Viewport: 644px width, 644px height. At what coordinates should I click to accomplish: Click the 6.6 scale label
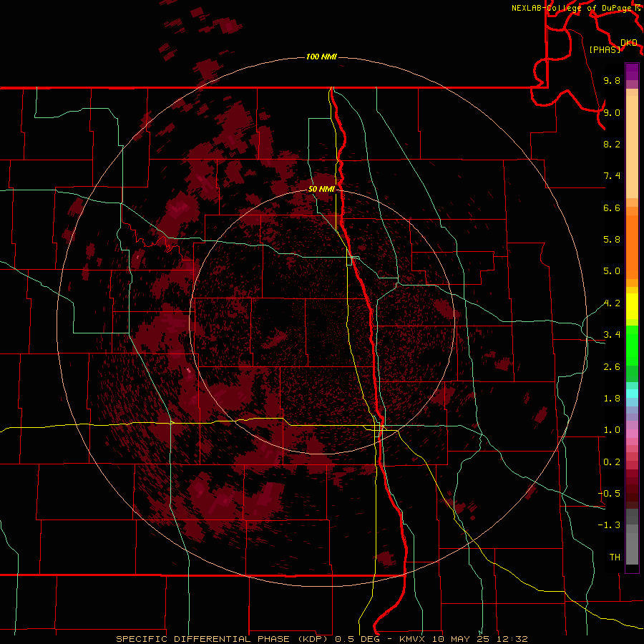coord(612,208)
